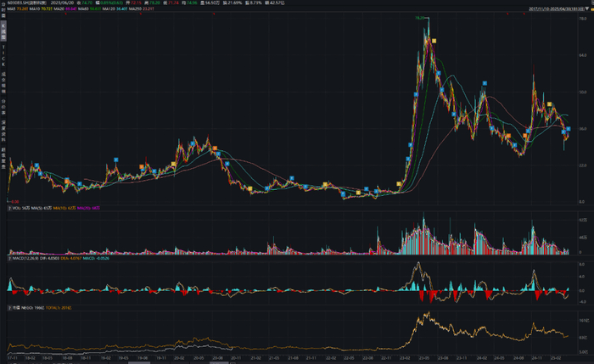
Task: Click yellow marker at the 78.20 price peak
Action: 434,41
